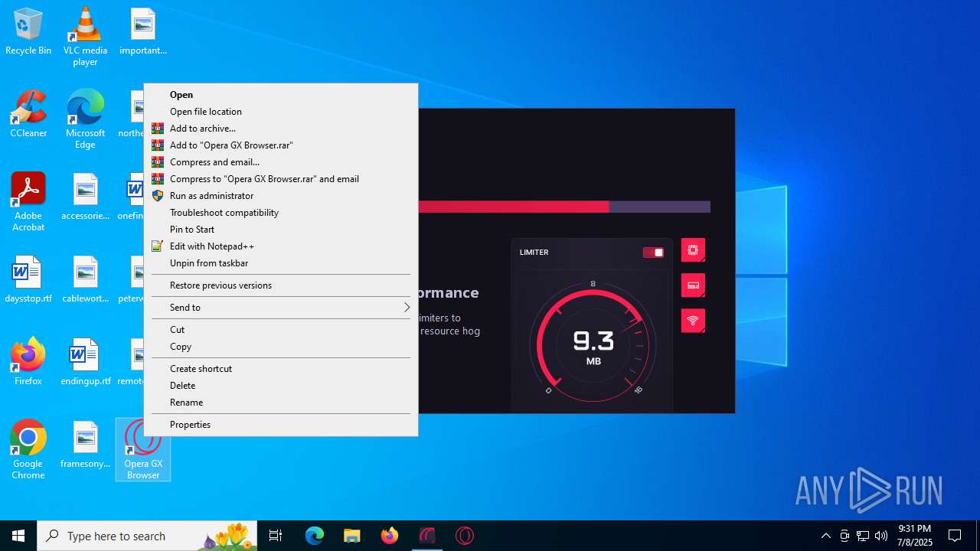Choose Add to "Opera GX Browser.rar"
The image size is (980, 551).
[x=281, y=145]
